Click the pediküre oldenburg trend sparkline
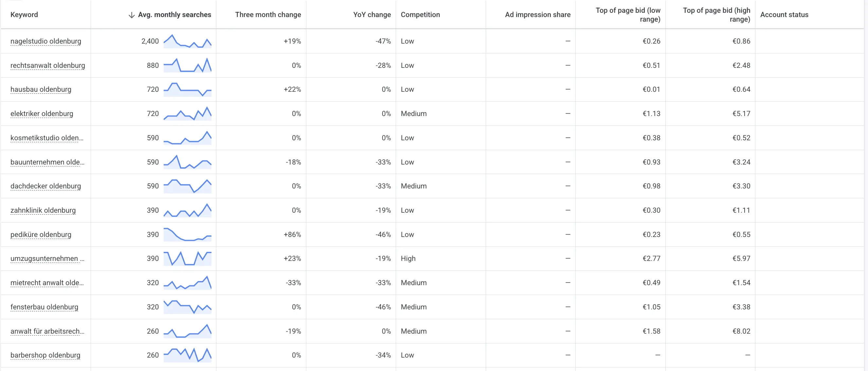This screenshot has width=868, height=371. (187, 234)
